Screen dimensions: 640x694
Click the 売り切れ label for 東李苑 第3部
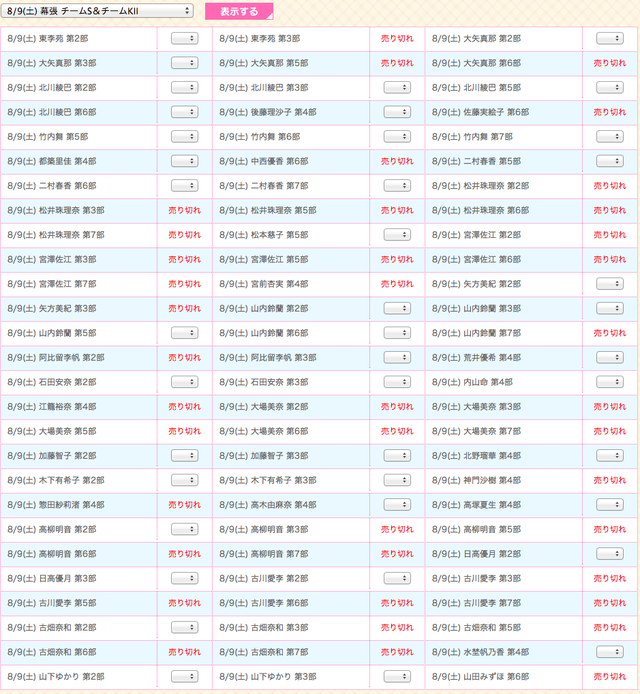(x=397, y=39)
